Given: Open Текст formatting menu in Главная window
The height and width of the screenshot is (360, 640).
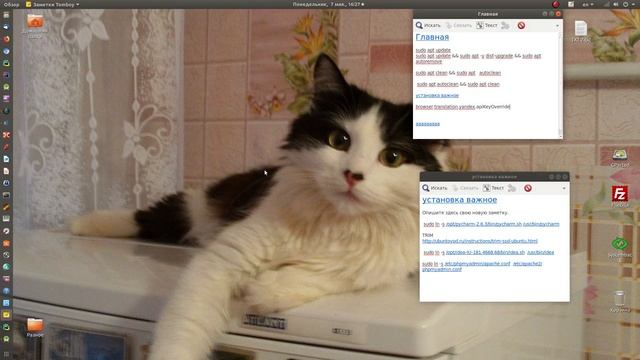Looking at the screenshot, I should point(487,25).
